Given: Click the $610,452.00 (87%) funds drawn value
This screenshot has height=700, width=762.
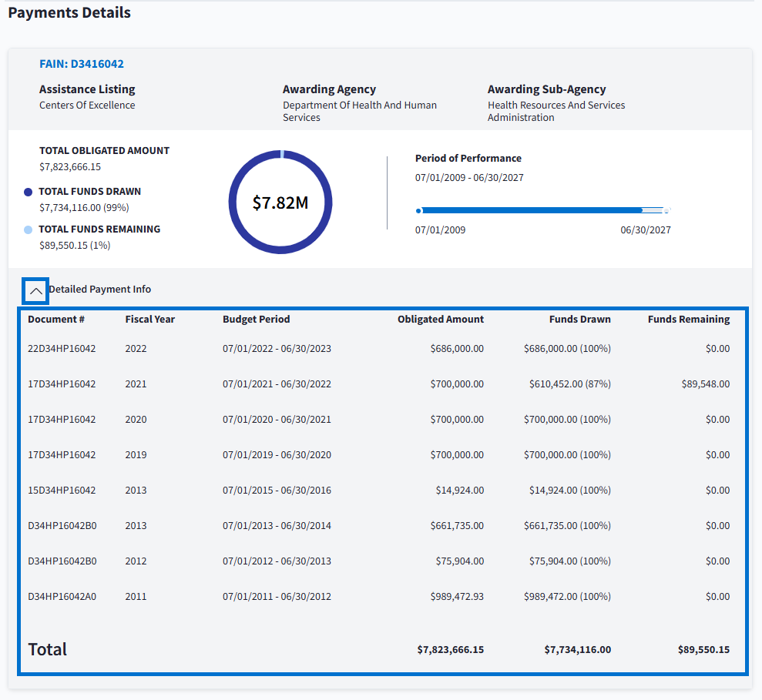Looking at the screenshot, I should click(x=569, y=384).
